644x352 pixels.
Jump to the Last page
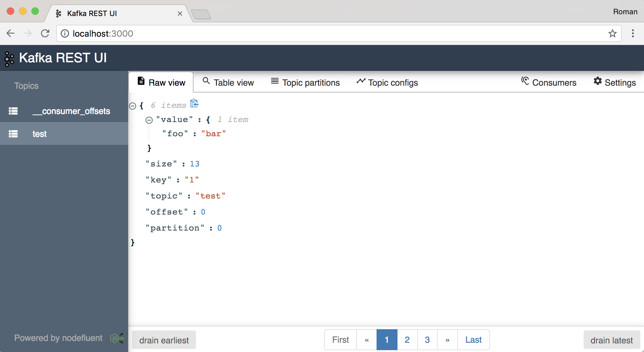coord(473,340)
